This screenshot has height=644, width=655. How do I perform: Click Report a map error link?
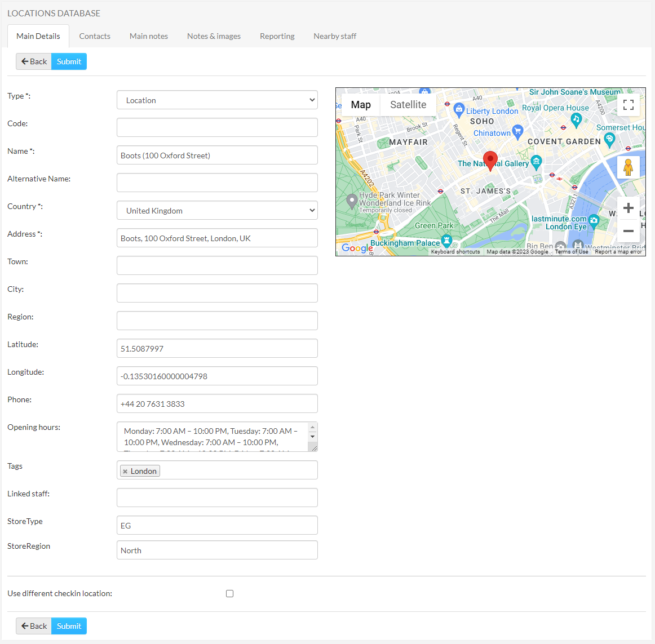pos(618,252)
